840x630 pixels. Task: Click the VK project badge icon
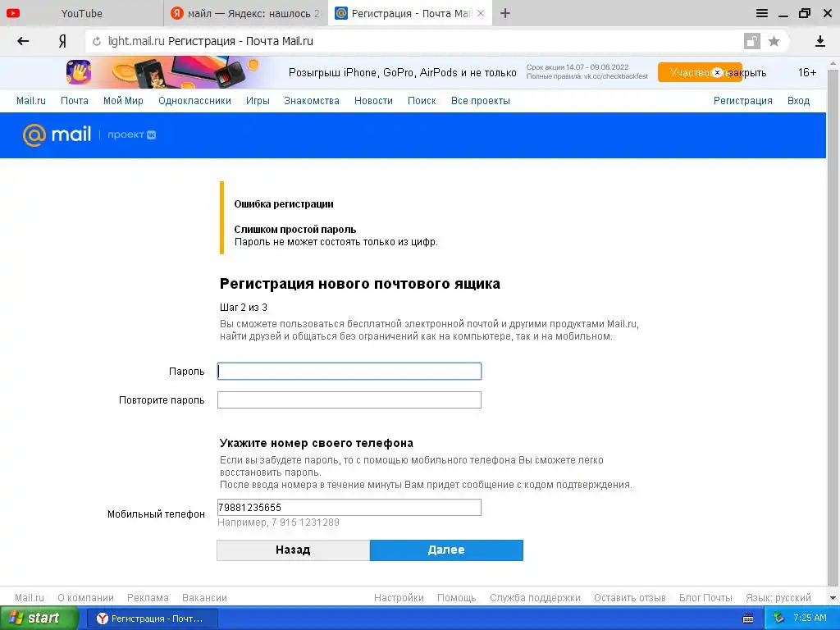[x=152, y=135]
